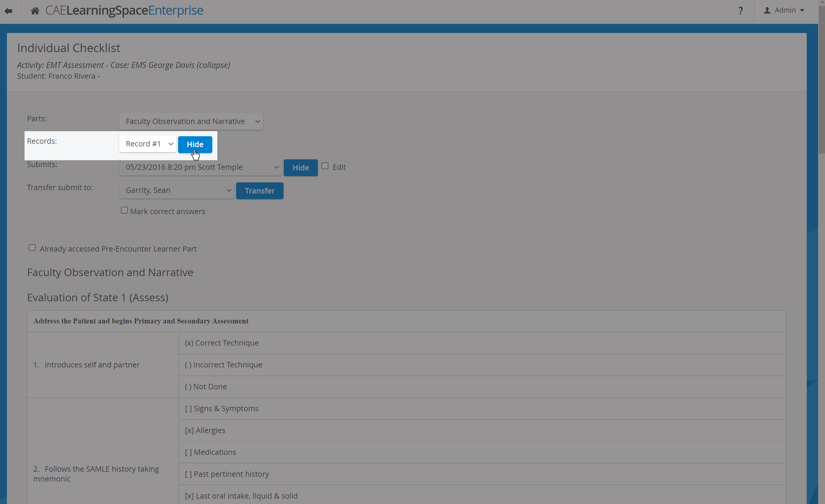Open the Record #1 dropdown
Screen dimensions: 825x504
click(148, 144)
